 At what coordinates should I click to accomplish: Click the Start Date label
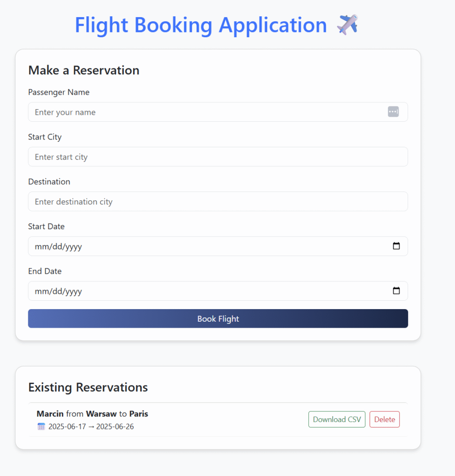(x=47, y=226)
